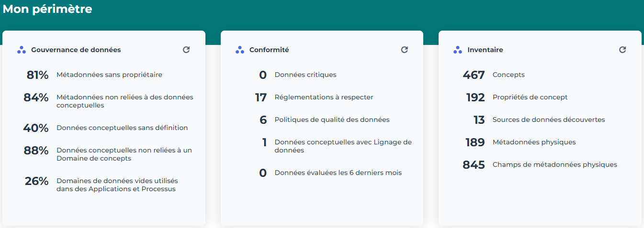Select Données critiques indicator
This screenshot has width=644, height=228.
(305, 75)
